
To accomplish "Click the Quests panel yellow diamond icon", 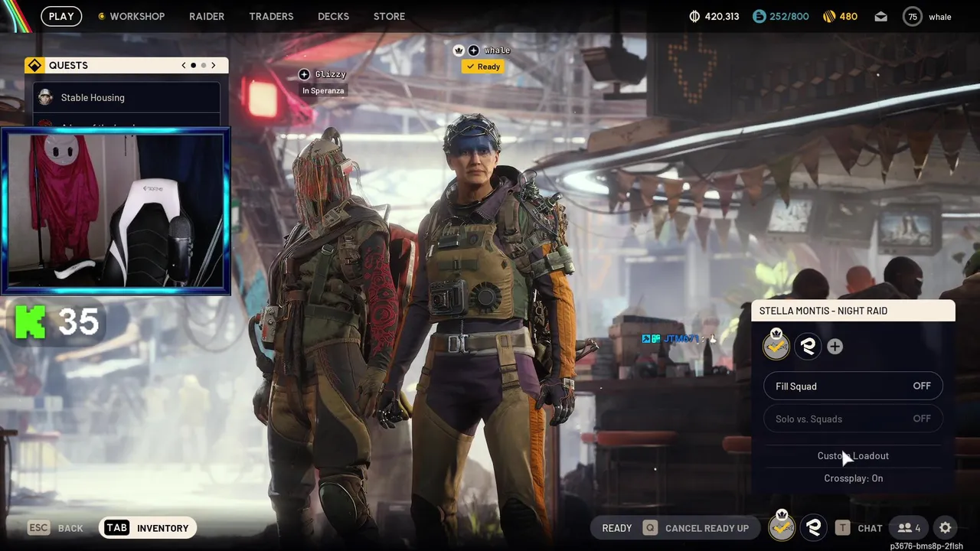I will [34, 65].
